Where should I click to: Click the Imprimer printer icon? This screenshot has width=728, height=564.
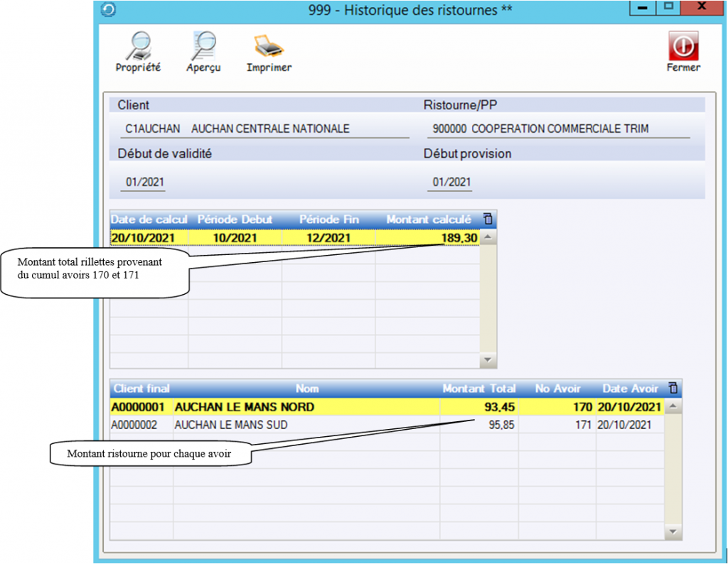269,46
